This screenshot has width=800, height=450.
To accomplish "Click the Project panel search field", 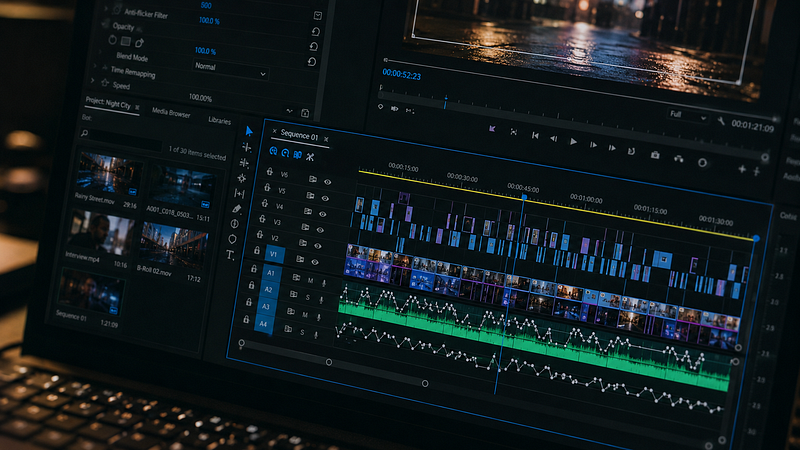I will click(x=122, y=138).
